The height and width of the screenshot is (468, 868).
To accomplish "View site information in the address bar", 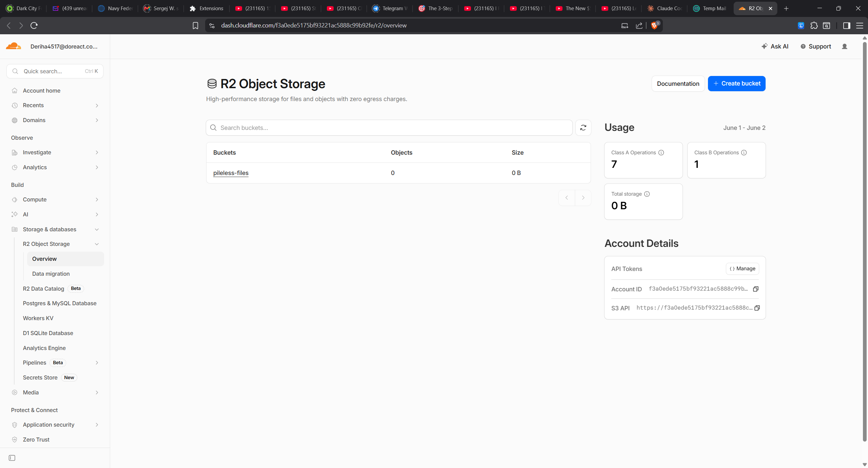I will [x=212, y=25].
